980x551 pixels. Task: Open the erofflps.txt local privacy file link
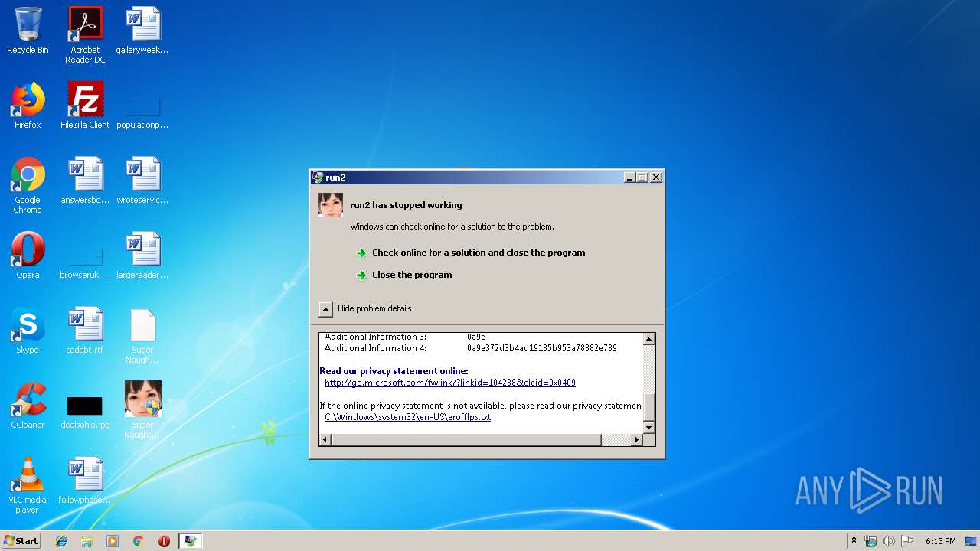pyautogui.click(x=408, y=417)
